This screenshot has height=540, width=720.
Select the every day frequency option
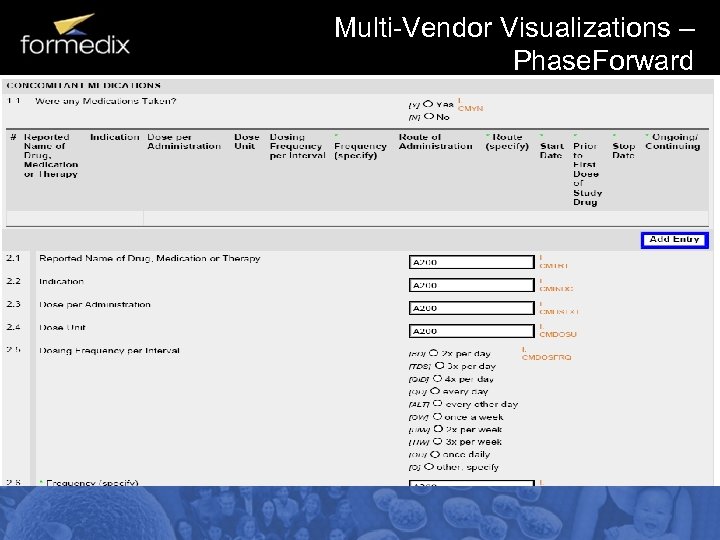click(435, 391)
